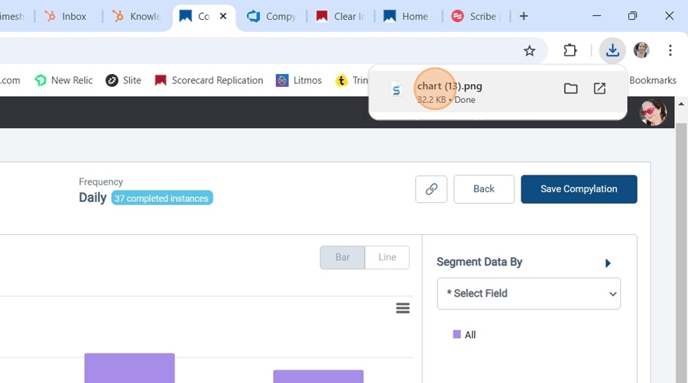Image resolution: width=688 pixels, height=383 pixels.
Task: Click the page vertical scrollbar up arrow
Action: point(681,104)
